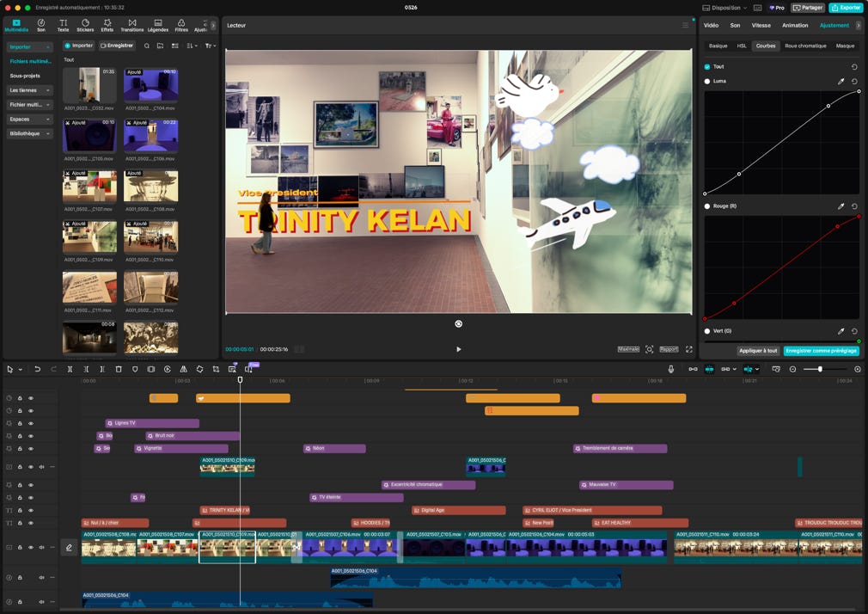Click the Appliquer à tout button
Screen dimensions: 868x614
coord(758,351)
